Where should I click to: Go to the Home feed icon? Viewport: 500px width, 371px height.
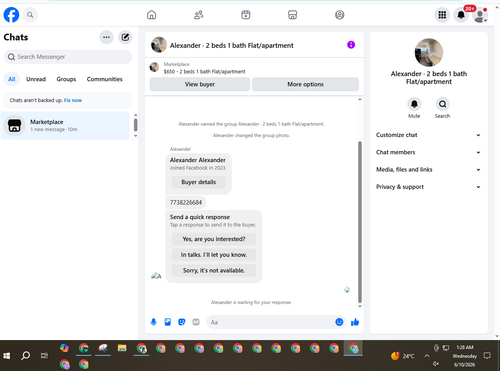151,15
